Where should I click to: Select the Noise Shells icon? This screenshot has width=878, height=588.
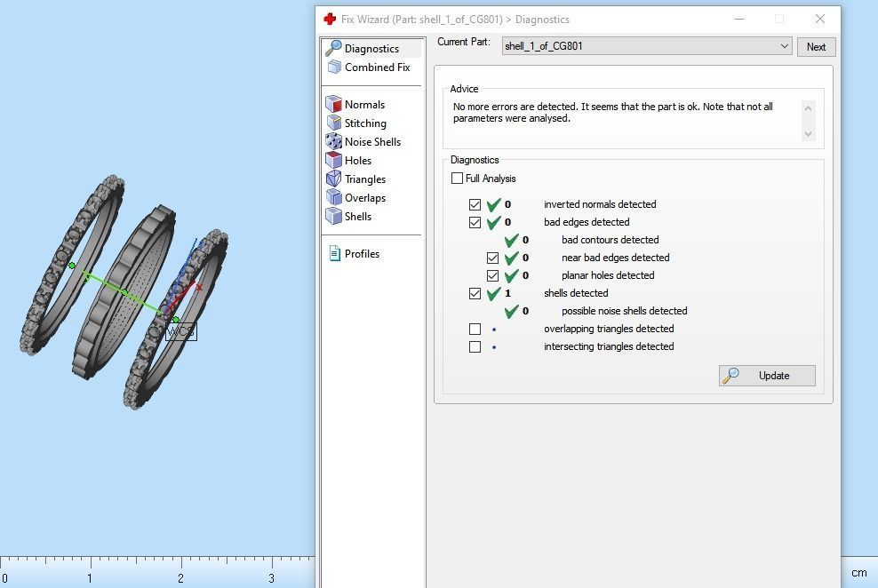coord(334,141)
